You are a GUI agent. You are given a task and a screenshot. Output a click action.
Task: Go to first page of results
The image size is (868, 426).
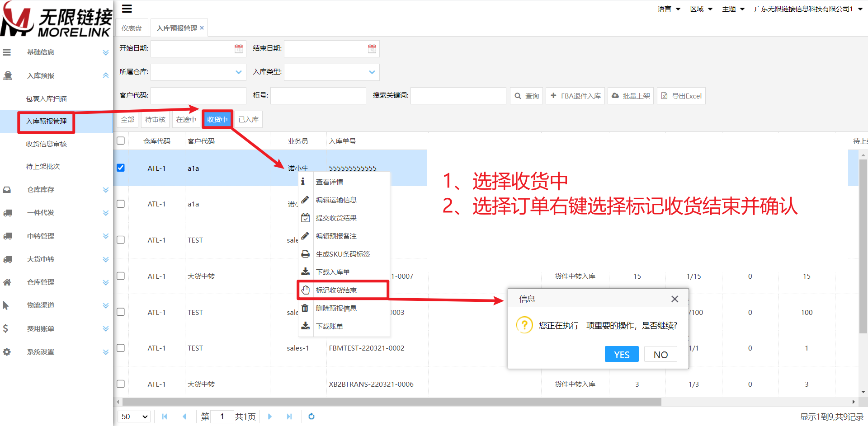(165, 417)
